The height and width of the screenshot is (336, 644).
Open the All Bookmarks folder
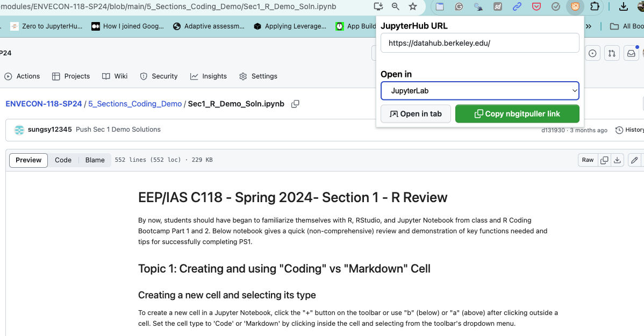(x=627, y=26)
